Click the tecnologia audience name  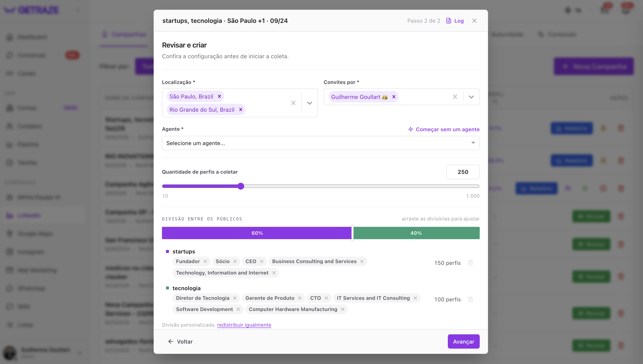[186, 288]
